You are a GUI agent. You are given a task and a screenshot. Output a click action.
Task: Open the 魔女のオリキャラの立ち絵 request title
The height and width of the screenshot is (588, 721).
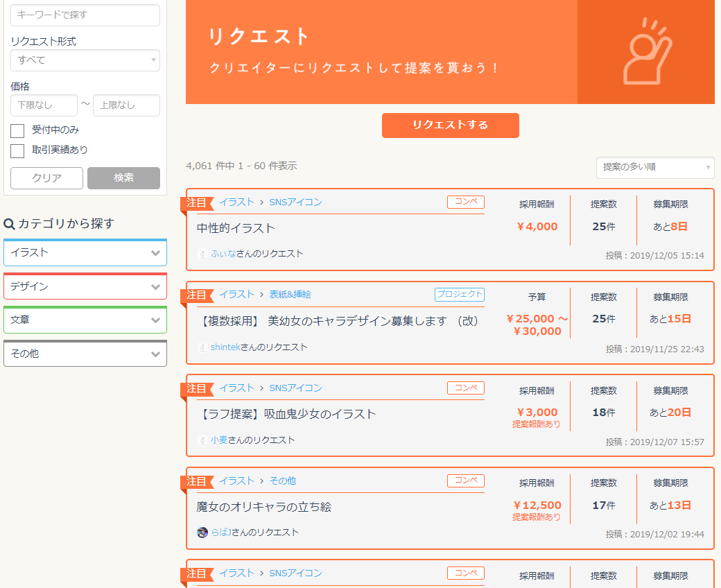264,507
